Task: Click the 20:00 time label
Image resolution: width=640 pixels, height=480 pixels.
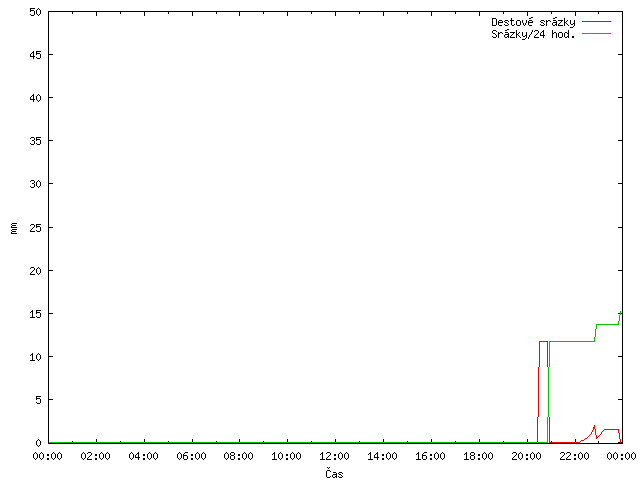Action: coord(527,456)
